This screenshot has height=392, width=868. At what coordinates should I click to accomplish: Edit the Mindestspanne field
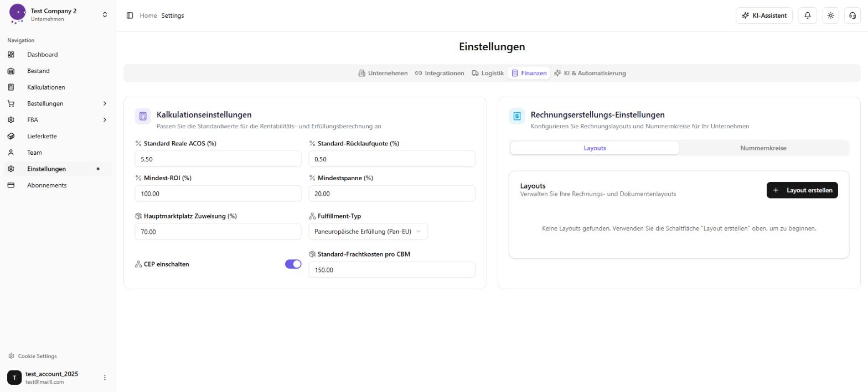392,194
